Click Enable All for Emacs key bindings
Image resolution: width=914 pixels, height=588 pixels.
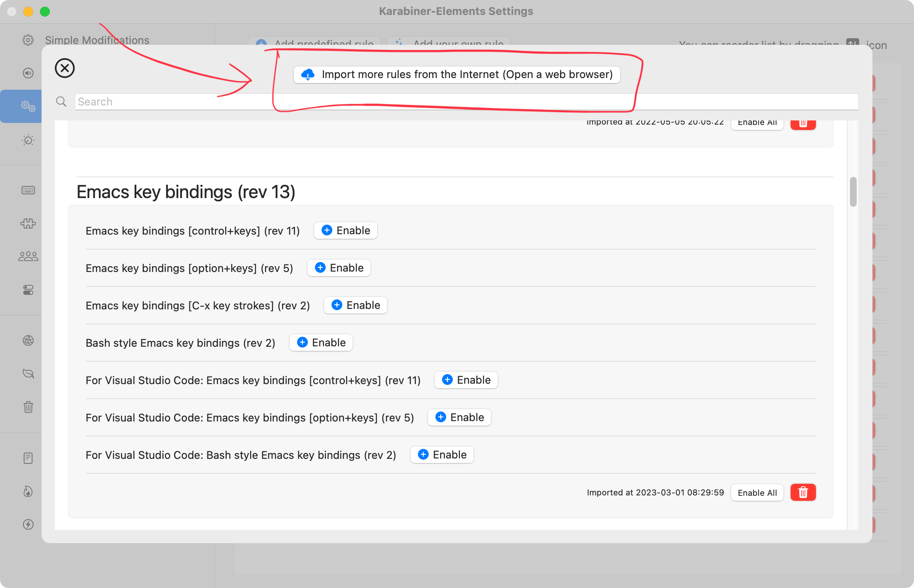click(x=757, y=492)
